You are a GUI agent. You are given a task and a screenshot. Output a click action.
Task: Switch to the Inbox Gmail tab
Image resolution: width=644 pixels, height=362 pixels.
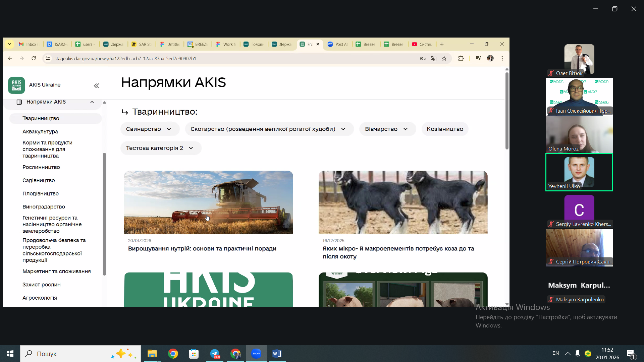(x=29, y=44)
